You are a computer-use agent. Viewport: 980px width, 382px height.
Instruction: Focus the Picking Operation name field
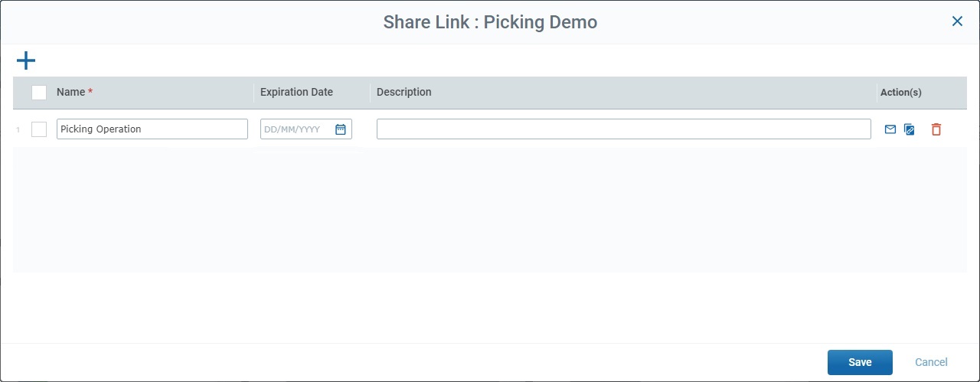[x=152, y=129]
